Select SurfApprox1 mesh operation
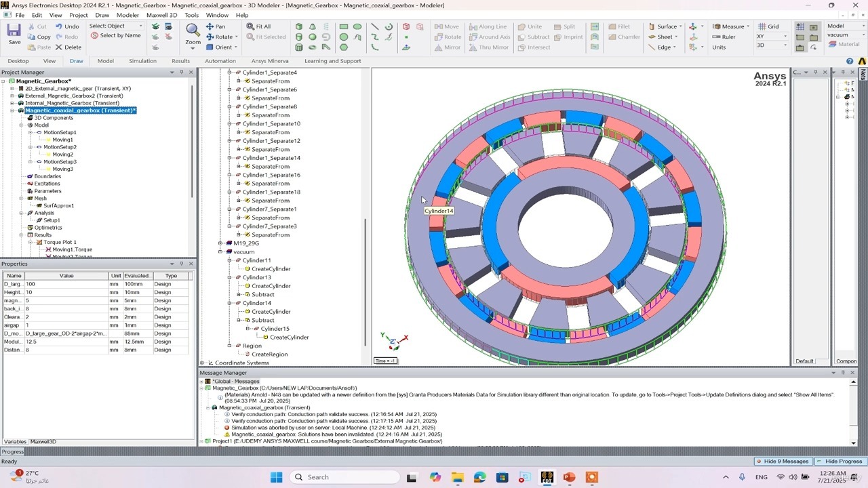 click(x=59, y=205)
